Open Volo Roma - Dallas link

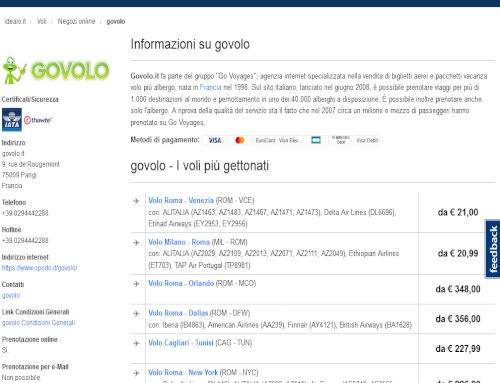[178, 313]
